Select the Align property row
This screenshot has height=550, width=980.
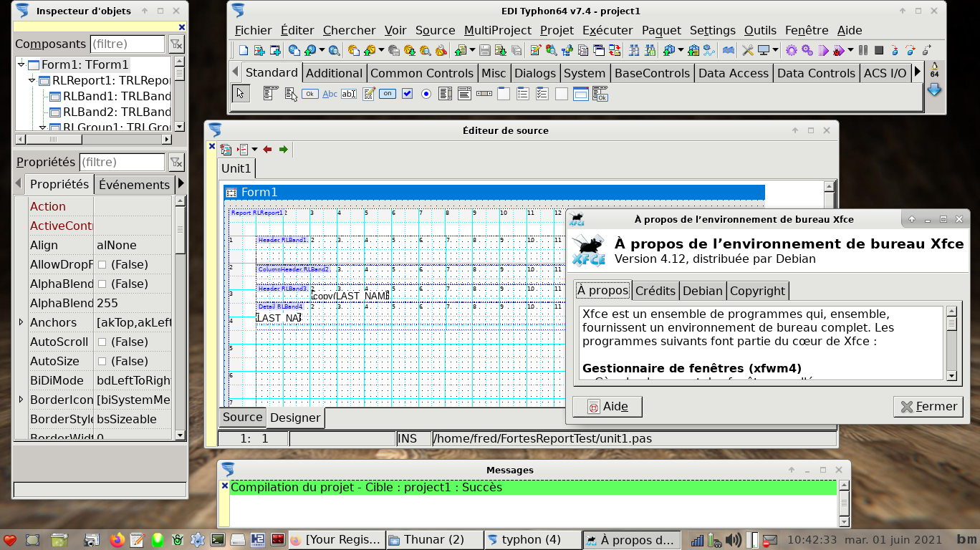[94, 245]
